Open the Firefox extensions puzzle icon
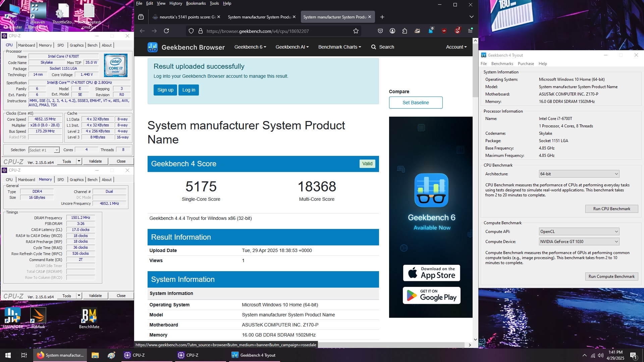 pyautogui.click(x=405, y=31)
